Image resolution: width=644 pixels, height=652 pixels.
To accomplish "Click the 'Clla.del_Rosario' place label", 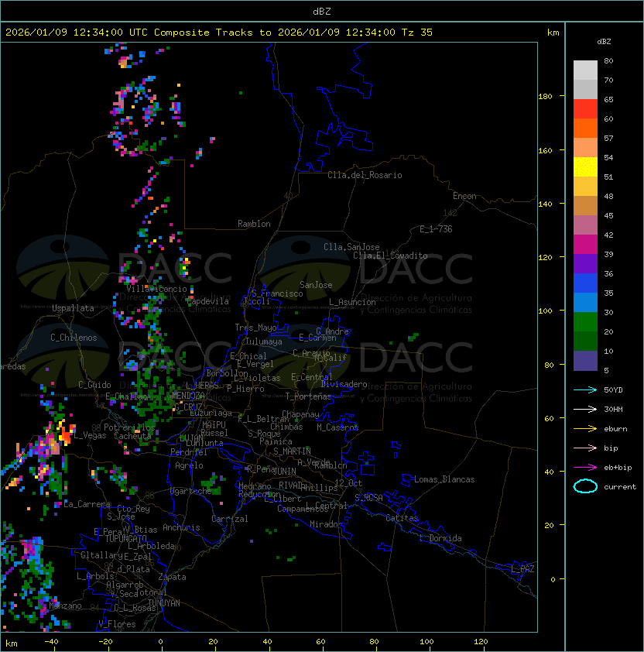I will pos(365,175).
